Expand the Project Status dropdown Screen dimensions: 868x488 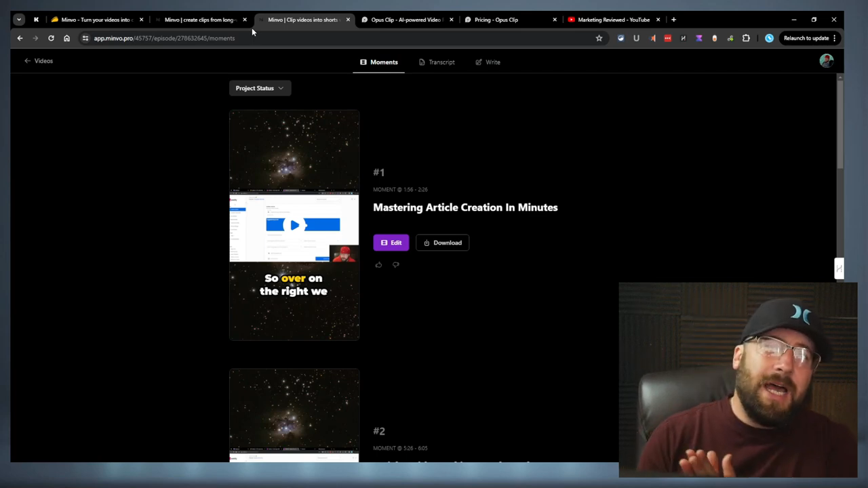tap(260, 88)
